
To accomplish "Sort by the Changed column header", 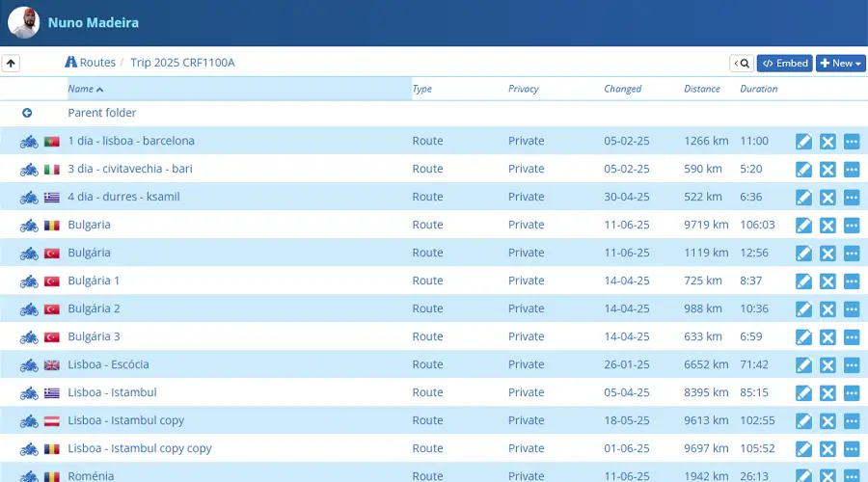I will 622,89.
